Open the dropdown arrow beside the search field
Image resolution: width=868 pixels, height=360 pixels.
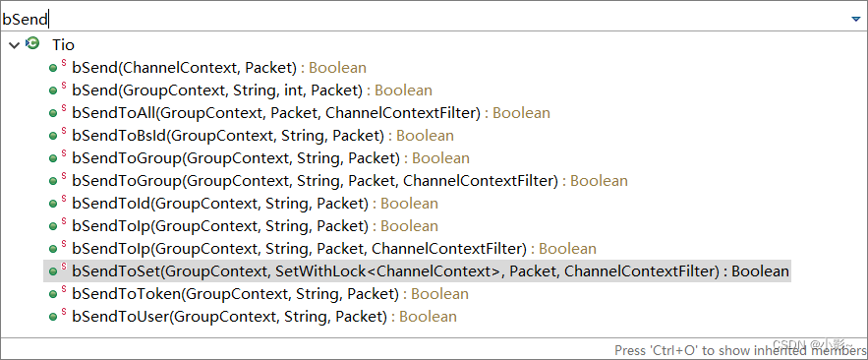(856, 20)
